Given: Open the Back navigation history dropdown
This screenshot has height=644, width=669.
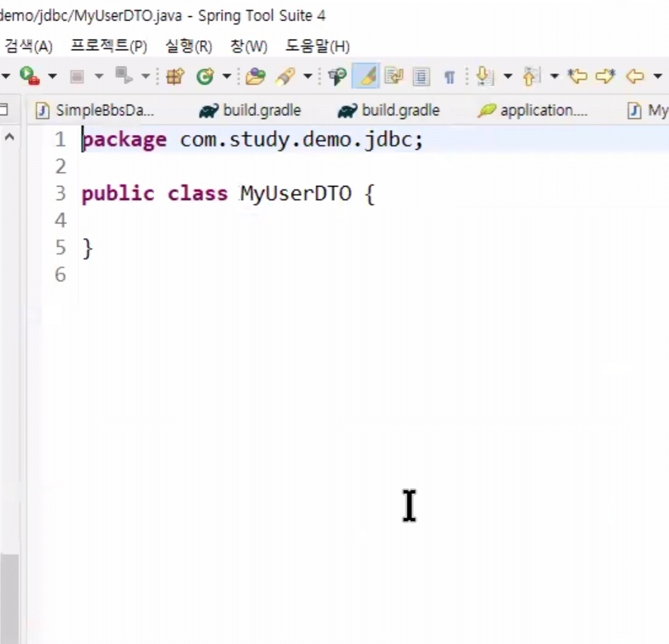Looking at the screenshot, I should 658,76.
